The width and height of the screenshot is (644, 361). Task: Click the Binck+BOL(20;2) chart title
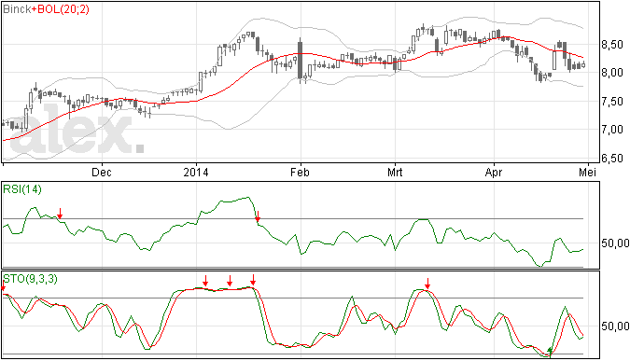point(46,9)
